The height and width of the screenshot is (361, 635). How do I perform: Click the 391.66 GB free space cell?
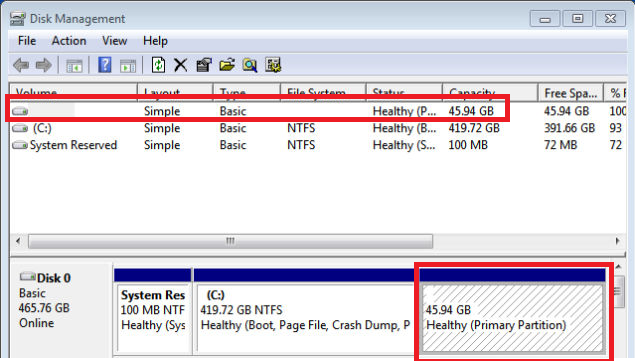(x=569, y=128)
